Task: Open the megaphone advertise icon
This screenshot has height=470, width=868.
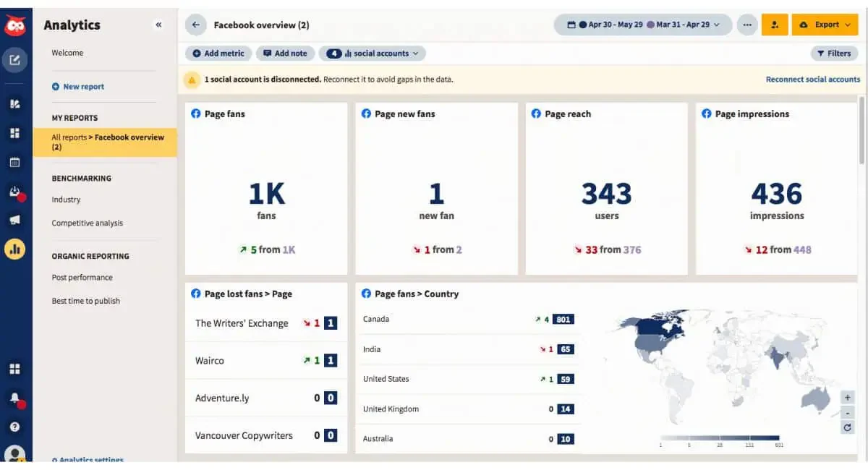Action: click(x=15, y=220)
